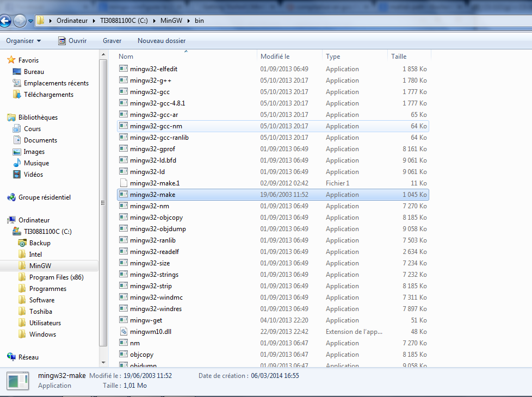Open the Programmes folder in the tree
Image resolution: width=532 pixels, height=397 pixels.
[48, 289]
